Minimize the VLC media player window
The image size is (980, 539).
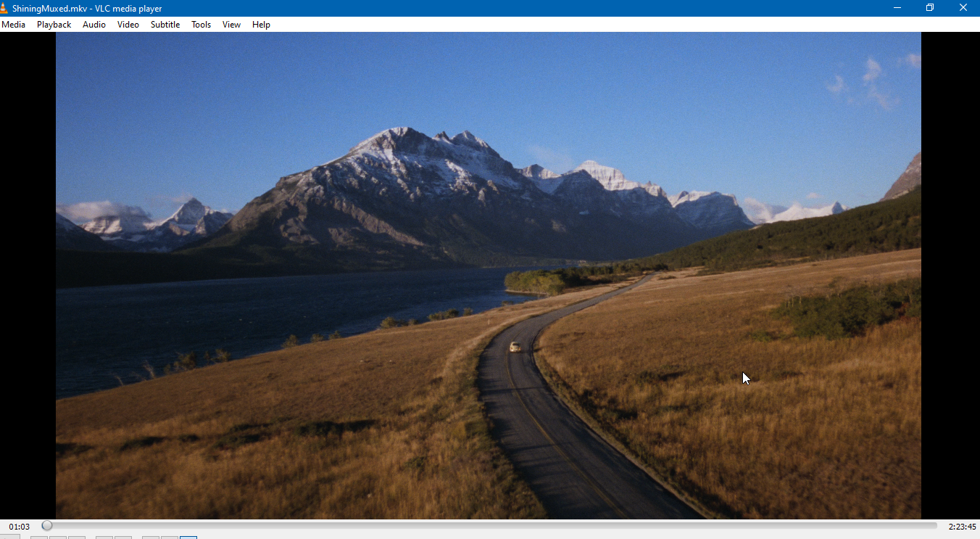897,8
